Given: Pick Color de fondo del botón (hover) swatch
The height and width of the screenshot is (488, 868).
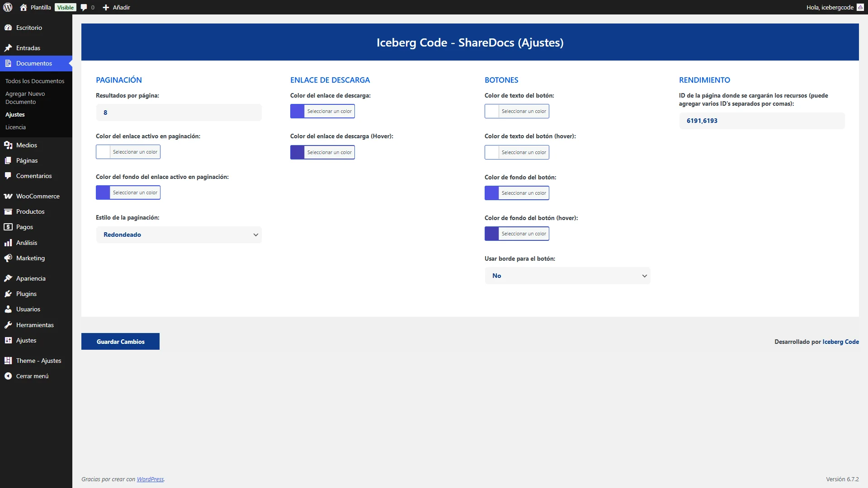Looking at the screenshot, I should 492,234.
